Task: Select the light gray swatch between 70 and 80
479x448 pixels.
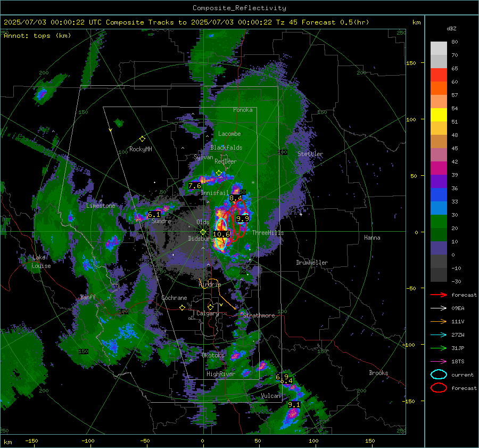Action: 439,48
